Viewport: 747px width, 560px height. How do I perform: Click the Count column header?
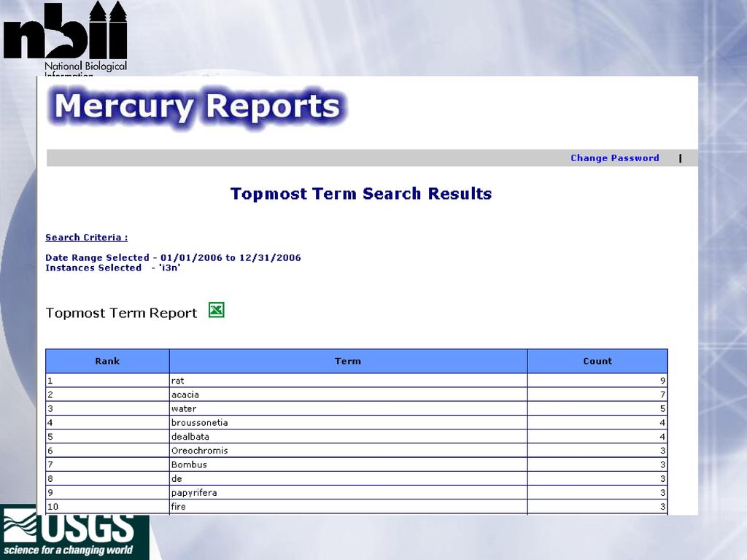coord(597,361)
